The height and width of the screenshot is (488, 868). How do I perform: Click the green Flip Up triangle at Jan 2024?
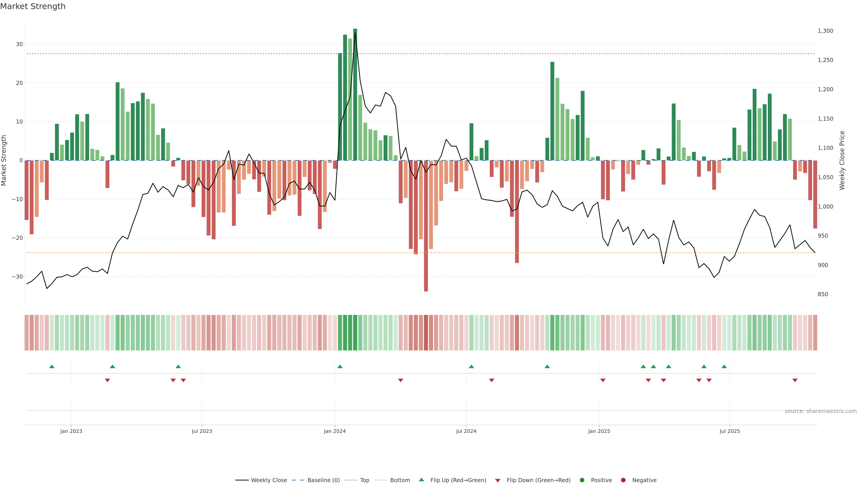340,366
